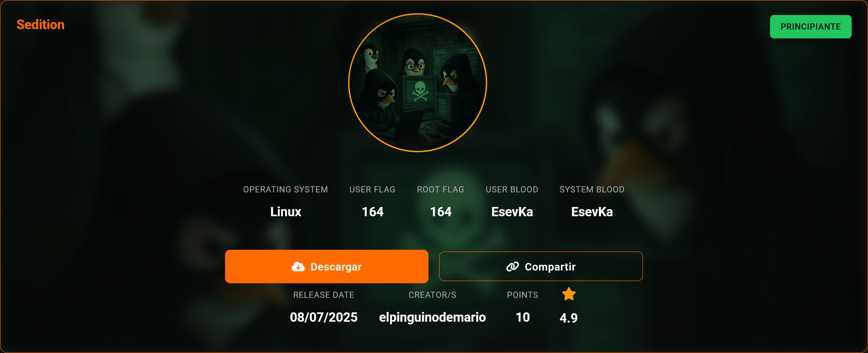
Task: Open the hacker penguins avatar image
Action: pyautogui.click(x=417, y=83)
